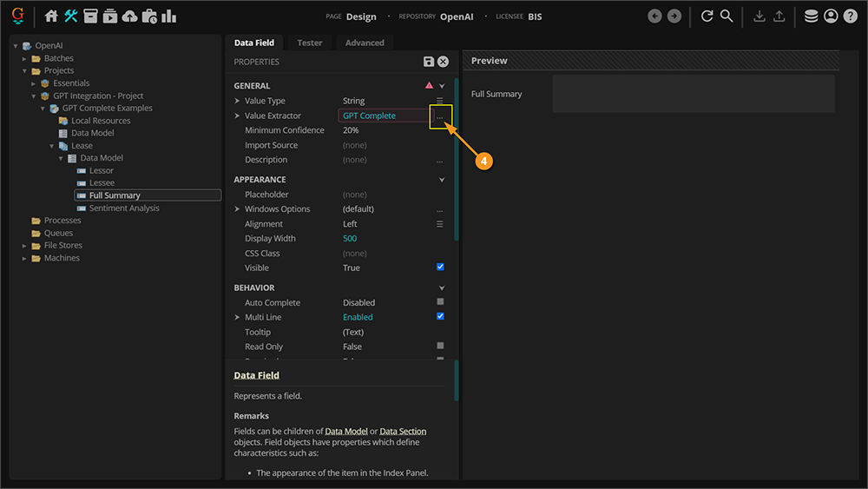
Task: Enable the Auto Complete checkbox
Action: point(440,302)
